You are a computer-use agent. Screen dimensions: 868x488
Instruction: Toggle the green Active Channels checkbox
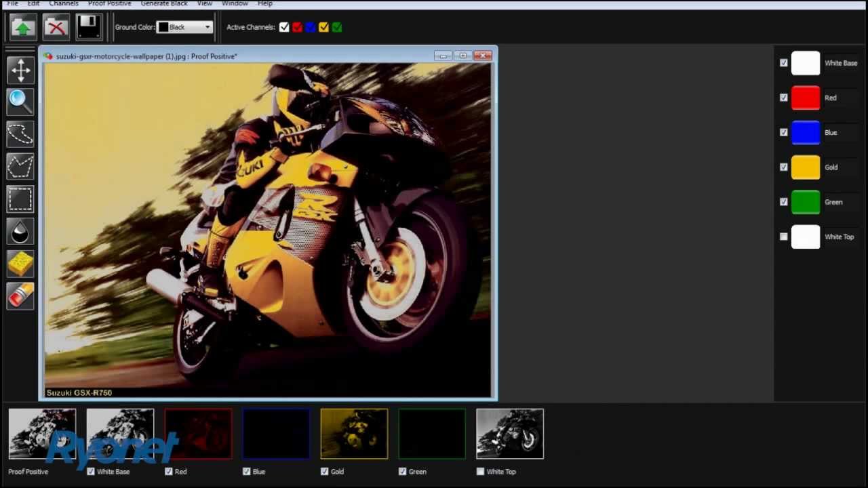pyautogui.click(x=337, y=27)
